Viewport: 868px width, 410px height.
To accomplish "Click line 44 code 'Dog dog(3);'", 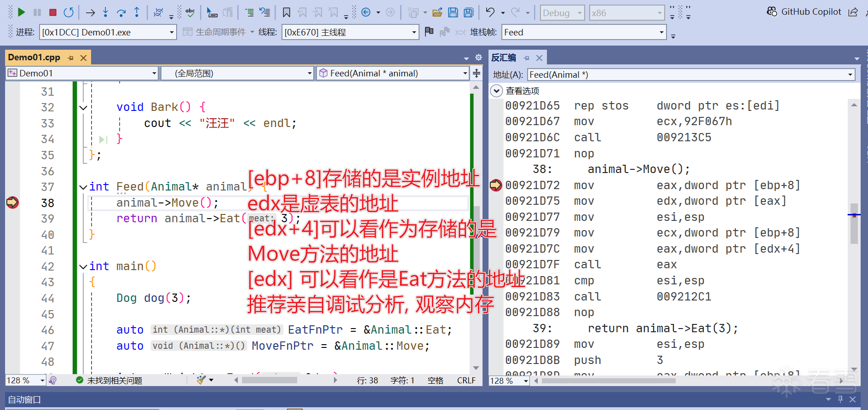I will click(154, 298).
